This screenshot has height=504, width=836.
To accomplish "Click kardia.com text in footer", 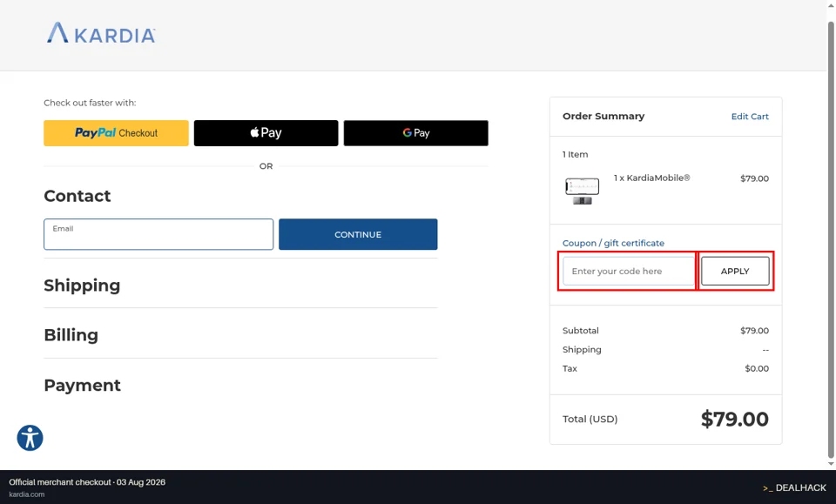I will click(27, 494).
